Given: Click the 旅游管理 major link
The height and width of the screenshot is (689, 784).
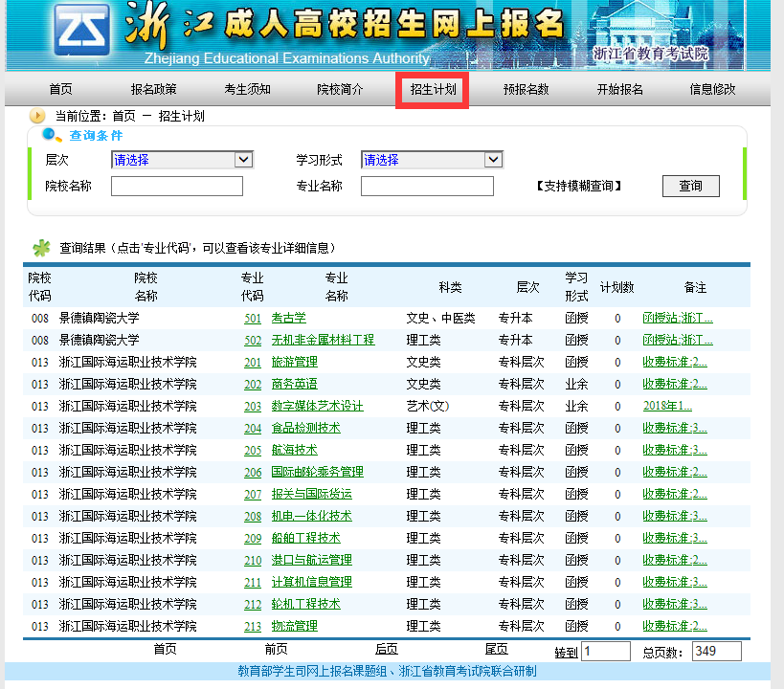Looking at the screenshot, I should (x=294, y=363).
